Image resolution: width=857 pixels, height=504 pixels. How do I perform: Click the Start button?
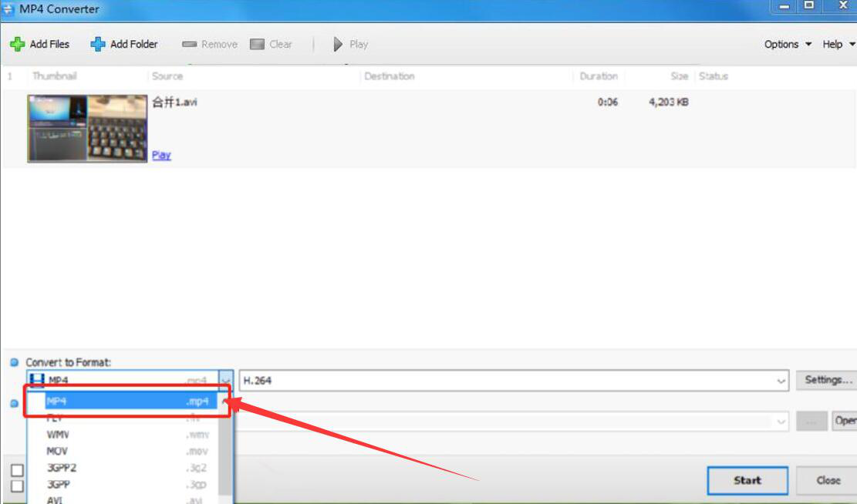[x=747, y=481]
